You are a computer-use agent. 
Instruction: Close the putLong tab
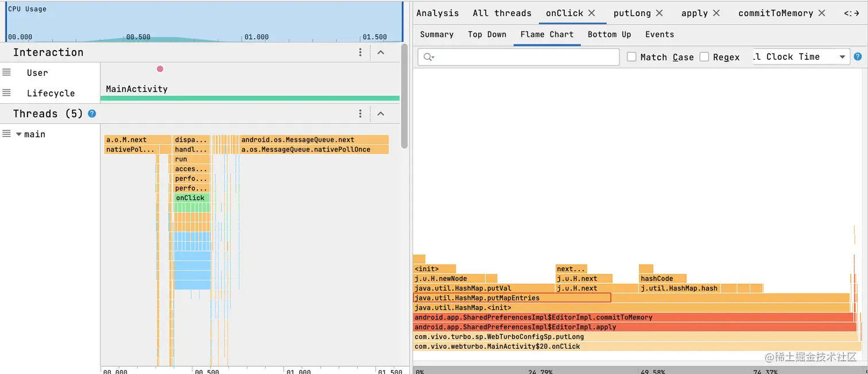pyautogui.click(x=660, y=13)
